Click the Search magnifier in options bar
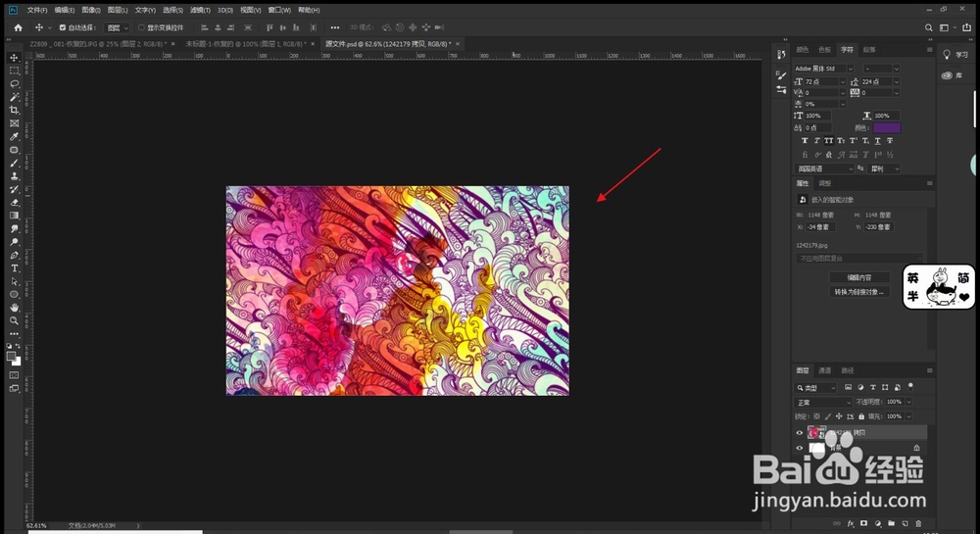Viewport: 980px width, 534px height. pos(929,27)
